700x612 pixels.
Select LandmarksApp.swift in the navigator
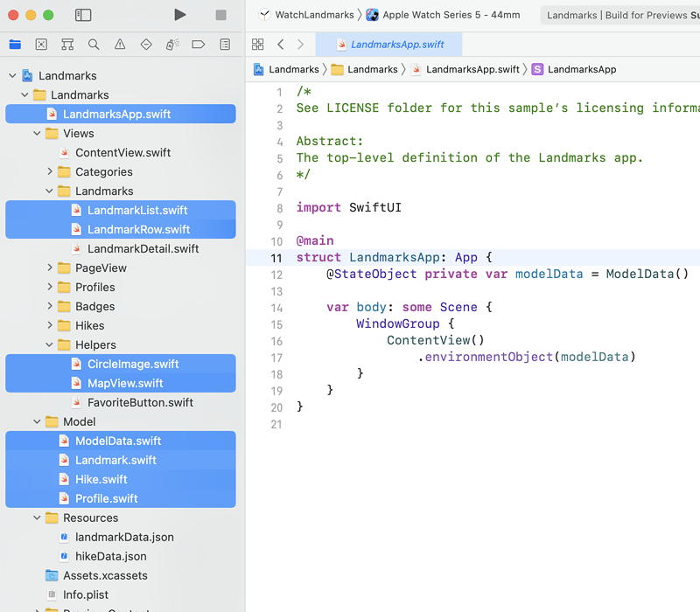pos(121,115)
